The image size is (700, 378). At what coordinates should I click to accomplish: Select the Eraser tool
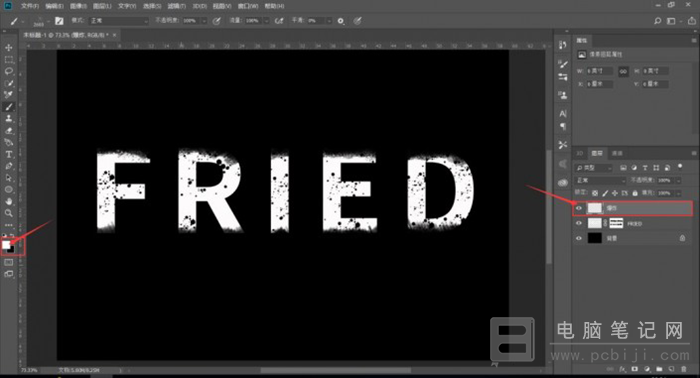pos(8,131)
